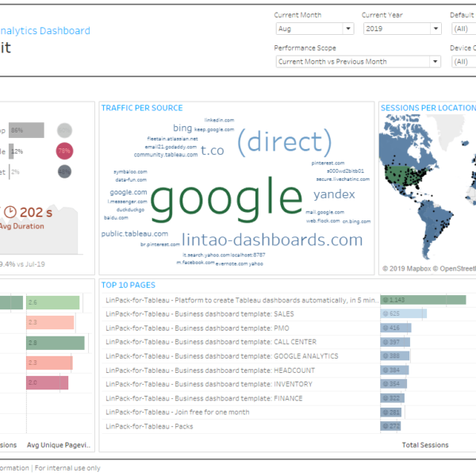The image size is (476, 476).
Task: Click the light green 2.6 pageviews bar
Action: (x=53, y=302)
